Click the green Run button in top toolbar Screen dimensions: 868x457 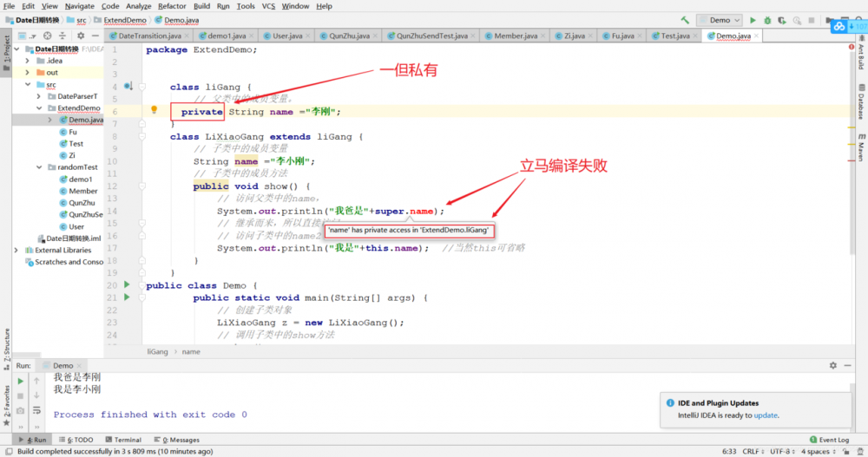tap(753, 21)
